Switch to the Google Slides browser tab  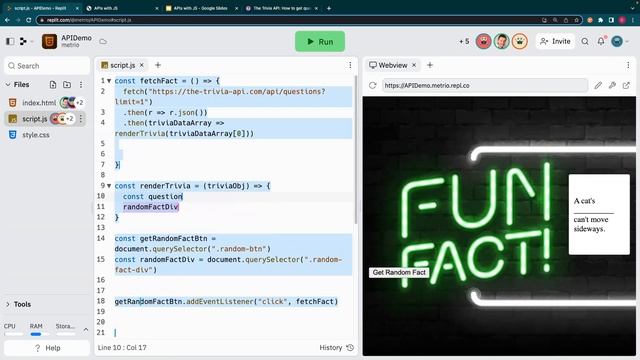[201, 8]
